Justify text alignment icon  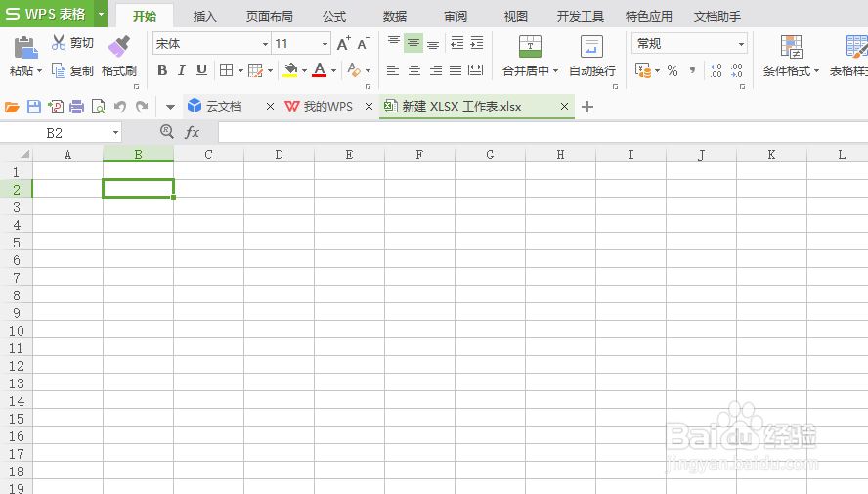(x=456, y=70)
